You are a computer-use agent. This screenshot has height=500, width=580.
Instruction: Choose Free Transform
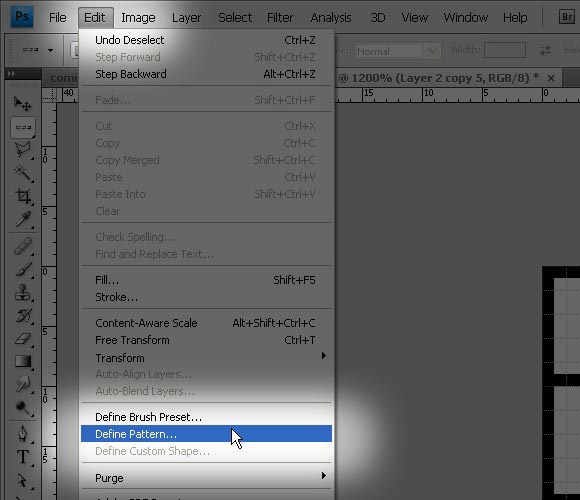[x=206, y=340]
